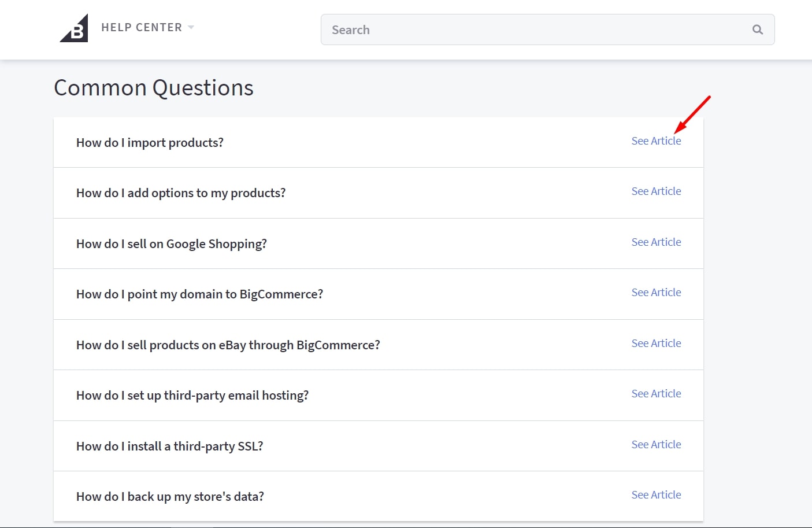Select the 'How do I import products?' question
This screenshot has width=812, height=528.
[x=150, y=143]
